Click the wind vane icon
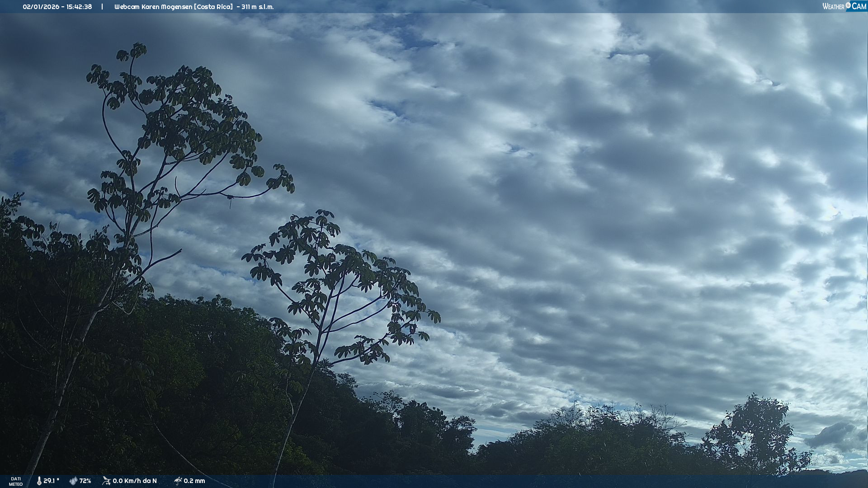868x488 pixels. coord(106,481)
